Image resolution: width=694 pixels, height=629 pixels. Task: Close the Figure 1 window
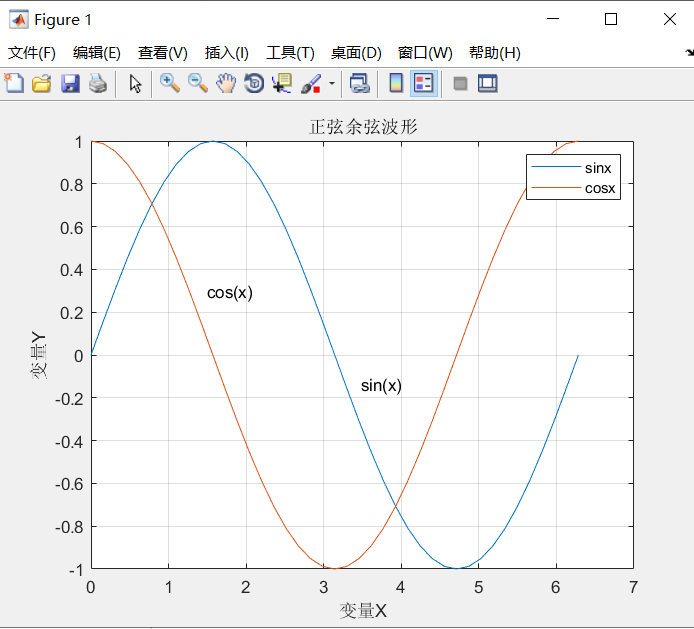click(x=670, y=19)
